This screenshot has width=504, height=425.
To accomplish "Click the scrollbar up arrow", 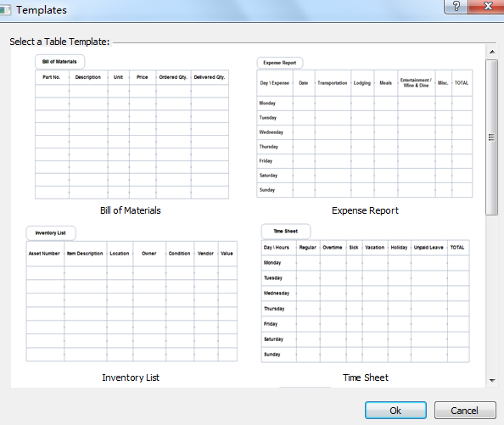I will click(492, 52).
